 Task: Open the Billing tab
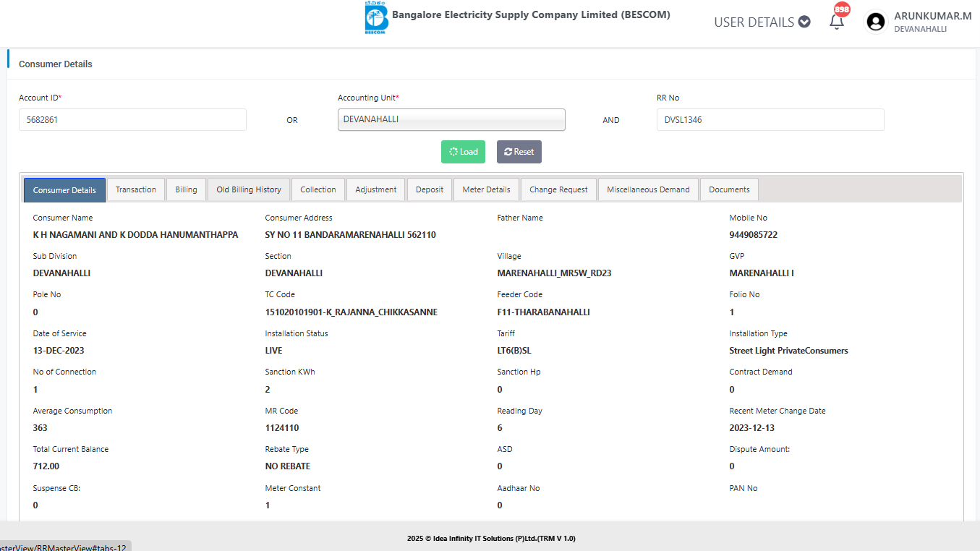[x=186, y=189]
